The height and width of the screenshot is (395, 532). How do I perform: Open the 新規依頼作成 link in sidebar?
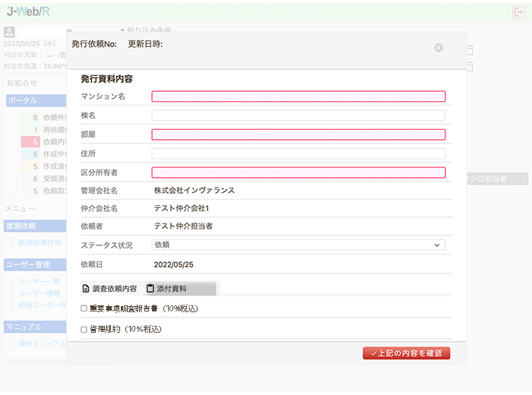tap(40, 242)
